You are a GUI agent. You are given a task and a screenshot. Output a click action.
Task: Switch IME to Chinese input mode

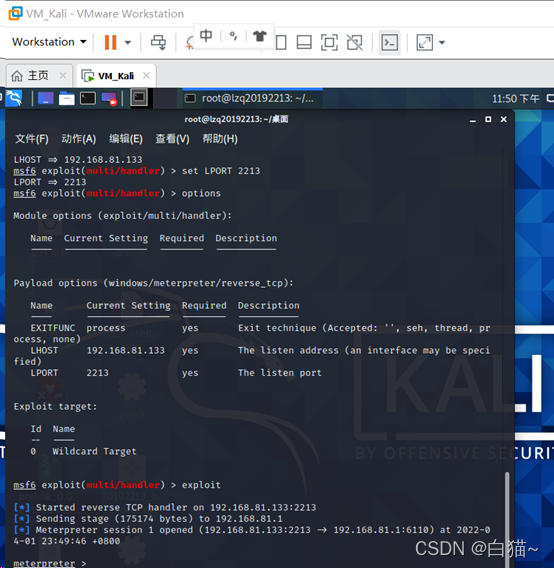pos(206,36)
